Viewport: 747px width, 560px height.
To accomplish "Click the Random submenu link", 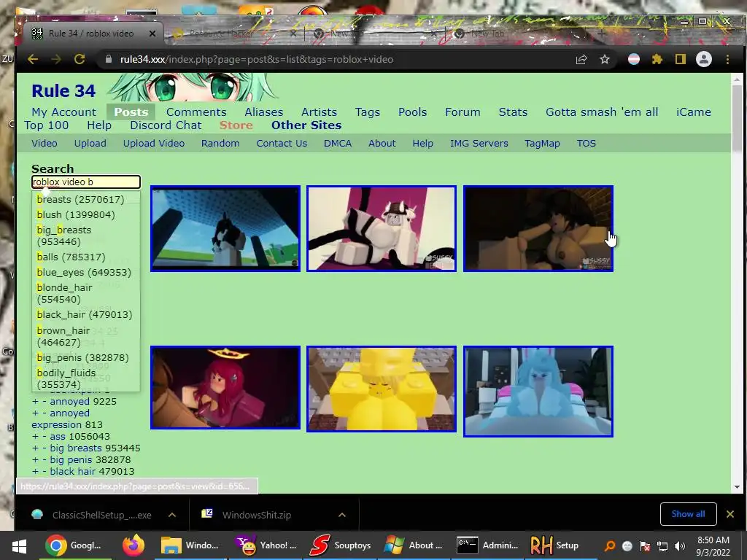I will pos(220,144).
